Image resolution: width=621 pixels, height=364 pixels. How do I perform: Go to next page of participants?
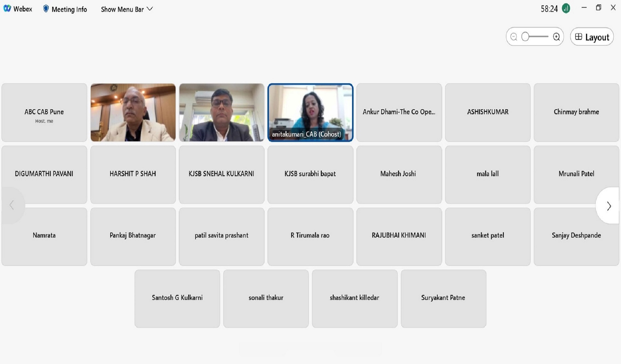coord(609,206)
